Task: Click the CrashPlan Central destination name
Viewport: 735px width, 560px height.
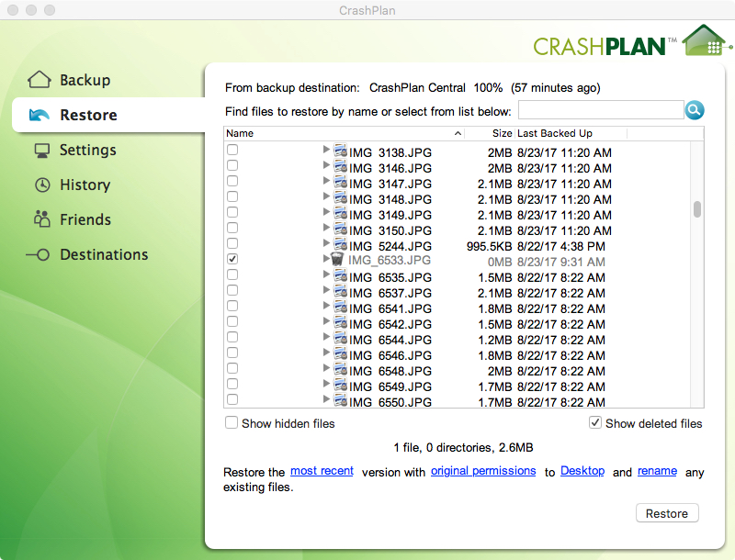Action: coord(417,88)
